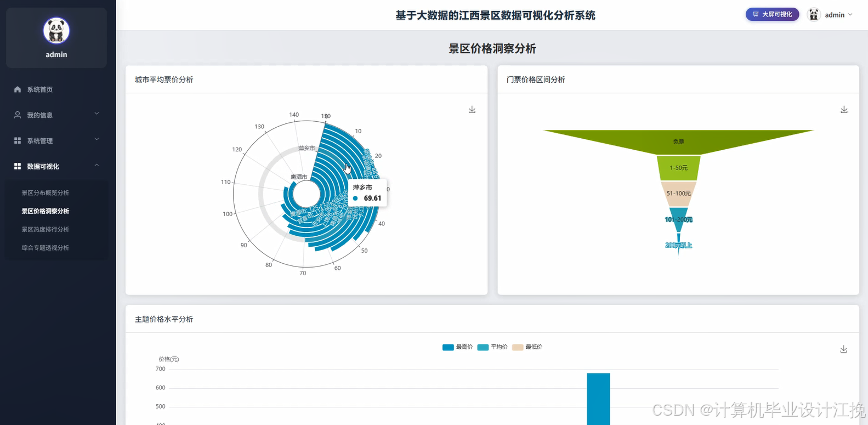The height and width of the screenshot is (425, 868).
Task: Download the 主题价格水平分析 chart image
Action: point(844,349)
